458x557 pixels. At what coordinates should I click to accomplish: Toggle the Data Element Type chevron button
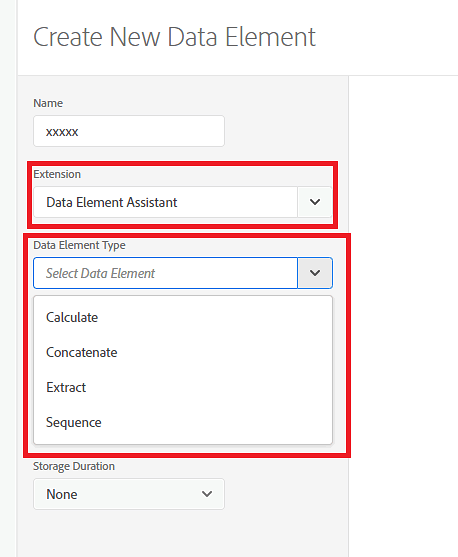315,273
